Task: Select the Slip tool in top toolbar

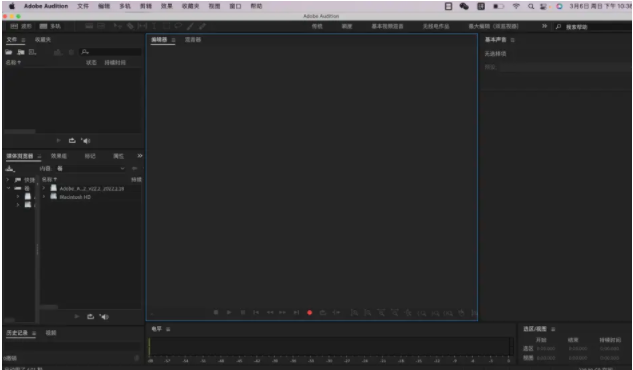Action: pos(142,26)
